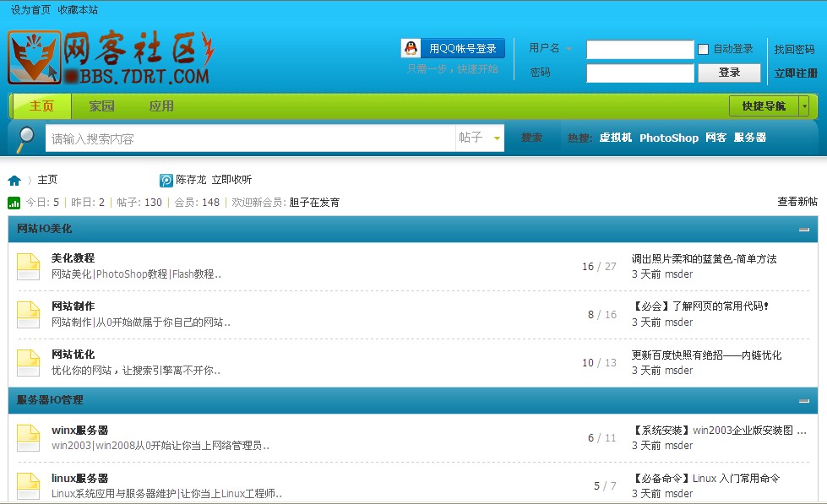The height and width of the screenshot is (504, 827).
Task: Enable the 自动登录 checkbox
Action: click(x=703, y=49)
